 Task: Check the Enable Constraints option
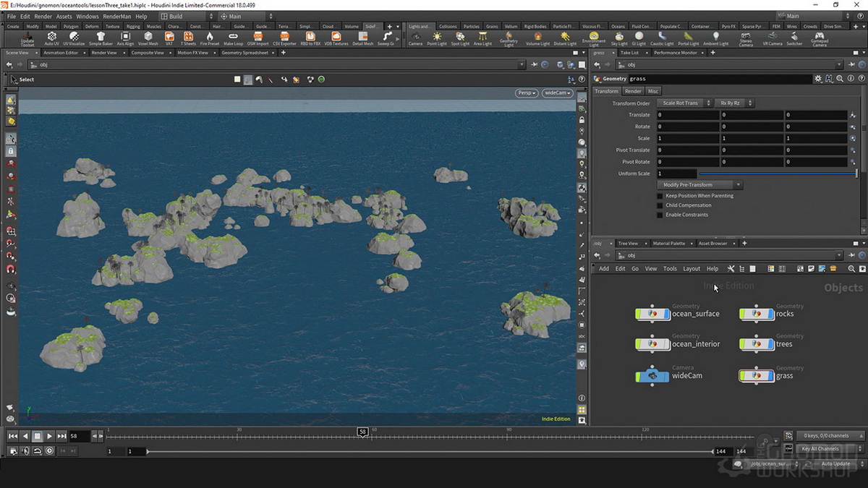tap(660, 215)
